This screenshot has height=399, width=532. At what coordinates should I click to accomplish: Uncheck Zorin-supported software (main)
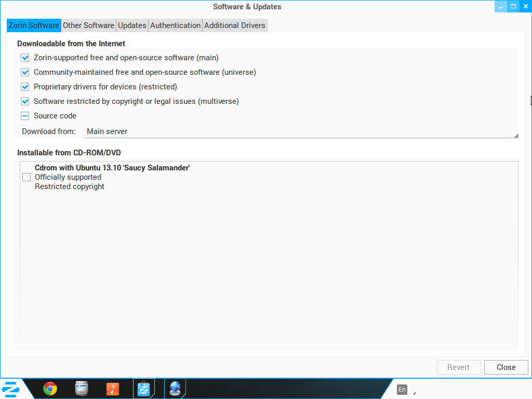pyautogui.click(x=25, y=58)
